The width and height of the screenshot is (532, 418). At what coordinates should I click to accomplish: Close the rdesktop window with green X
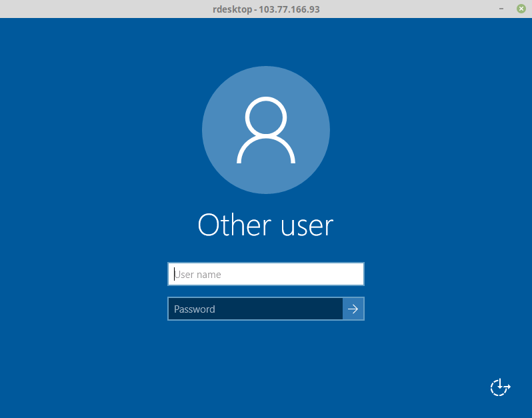click(521, 9)
